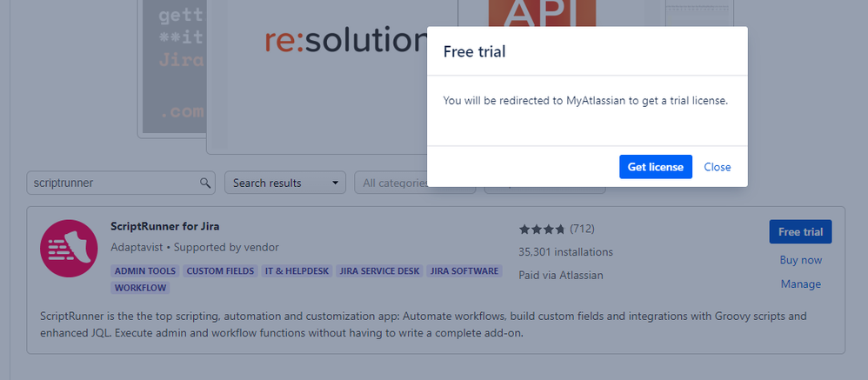Click the Paid via Atlassian text
Screen dimensions: 868x380
pyautogui.click(x=561, y=275)
